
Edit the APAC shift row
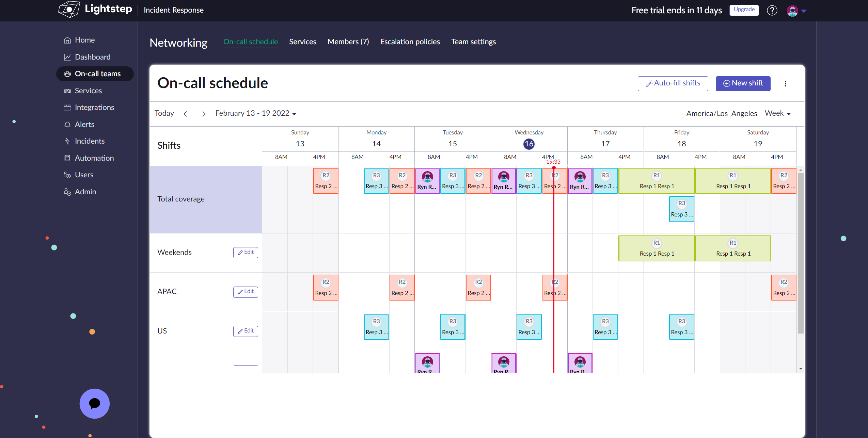click(x=245, y=292)
